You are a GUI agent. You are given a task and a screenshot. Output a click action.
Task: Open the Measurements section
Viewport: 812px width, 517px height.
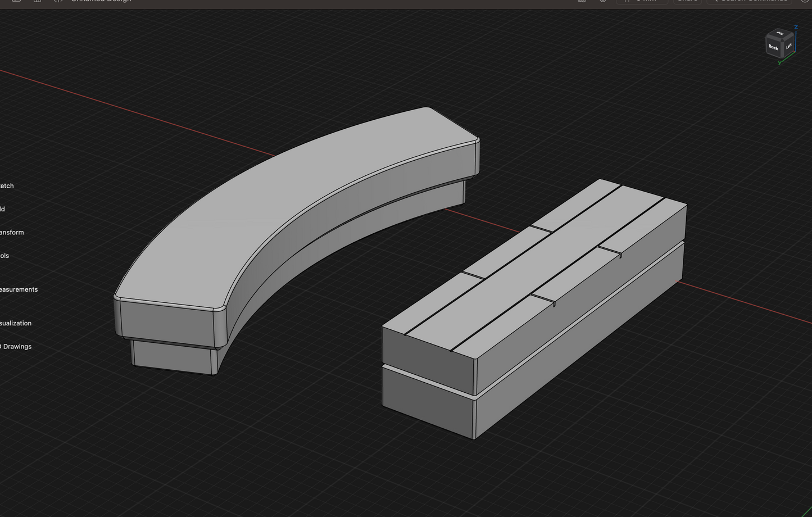coord(19,289)
